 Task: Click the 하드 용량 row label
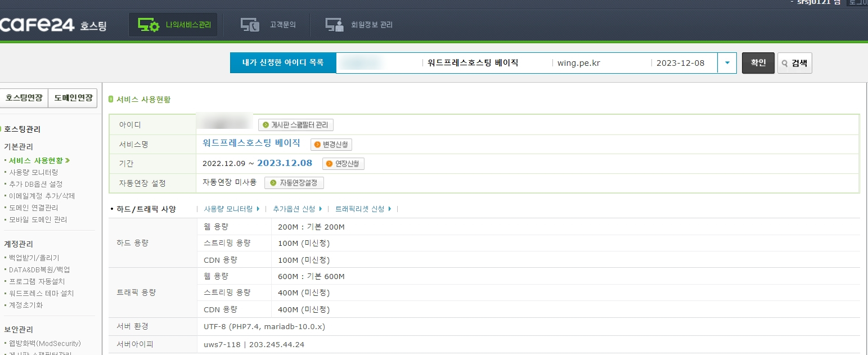tap(133, 243)
